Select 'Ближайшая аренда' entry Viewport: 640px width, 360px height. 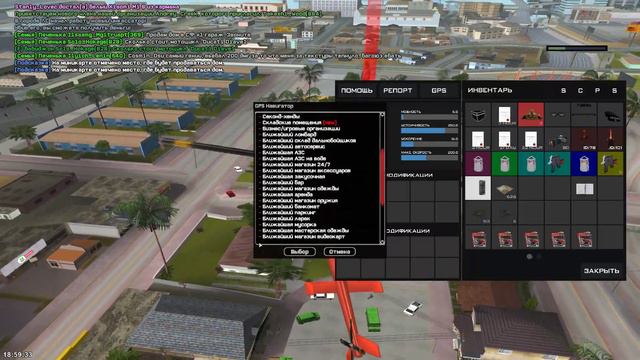(287, 194)
